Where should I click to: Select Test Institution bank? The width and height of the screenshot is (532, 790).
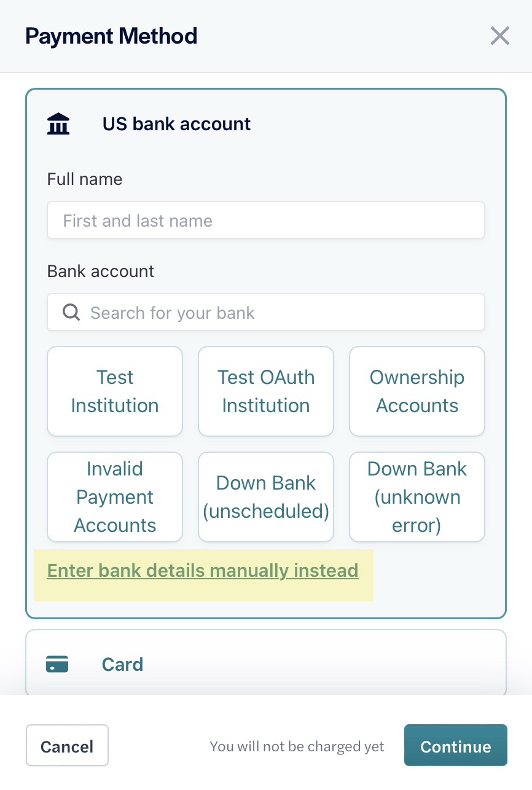coord(114,391)
